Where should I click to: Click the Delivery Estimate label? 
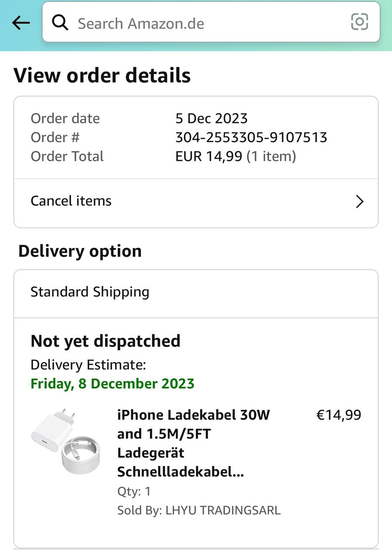[x=88, y=364]
